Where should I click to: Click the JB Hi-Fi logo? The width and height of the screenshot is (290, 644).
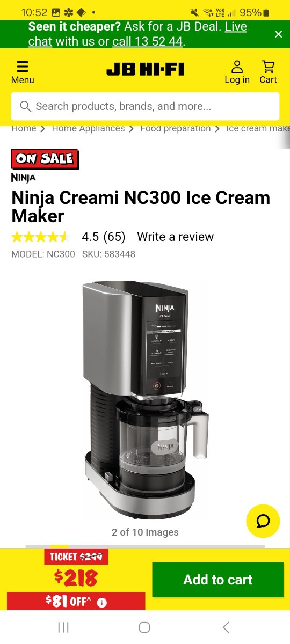coord(146,70)
